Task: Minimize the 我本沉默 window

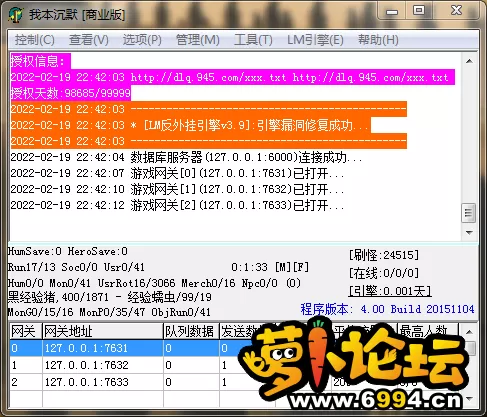Action: pyautogui.click(x=392, y=12)
